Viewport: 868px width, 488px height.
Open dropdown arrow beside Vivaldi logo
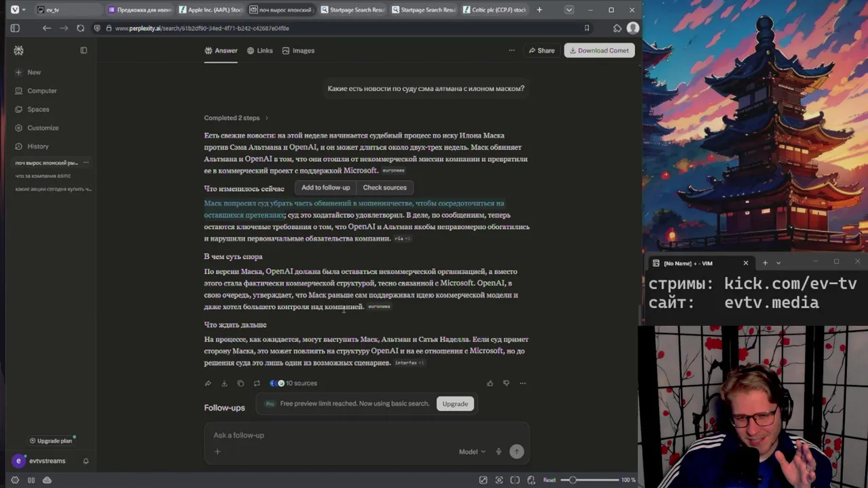point(24,9)
